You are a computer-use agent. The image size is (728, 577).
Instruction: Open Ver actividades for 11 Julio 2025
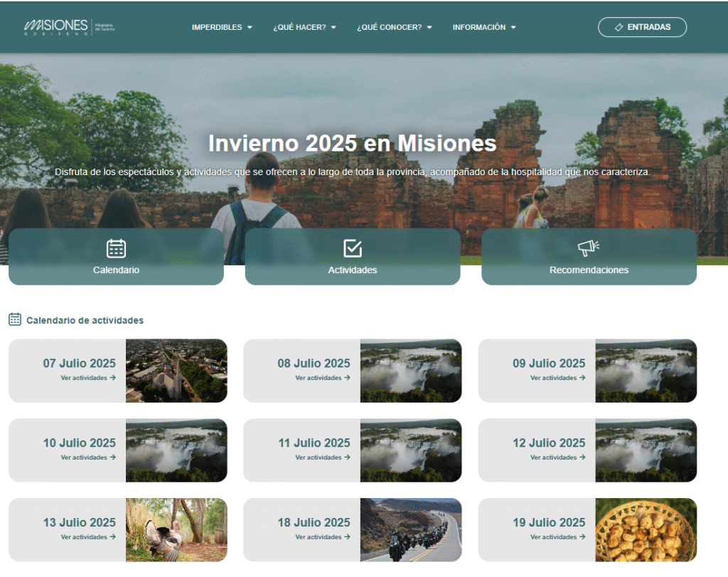[x=322, y=457]
